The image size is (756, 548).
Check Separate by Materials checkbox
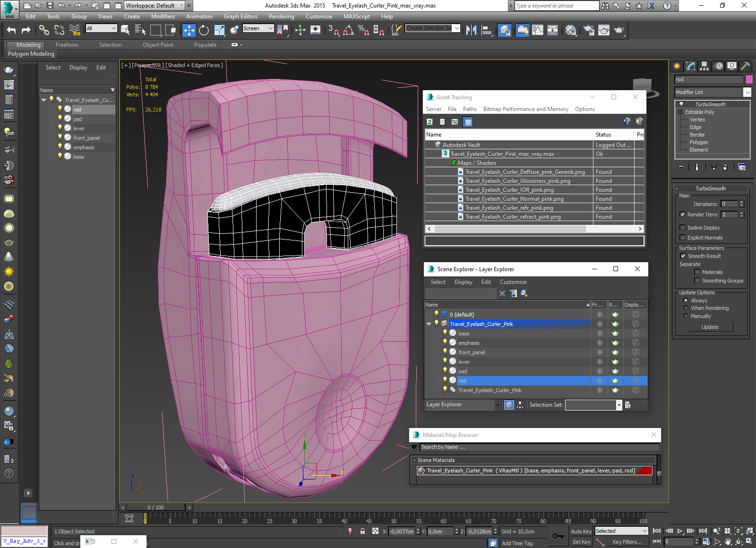(x=697, y=272)
